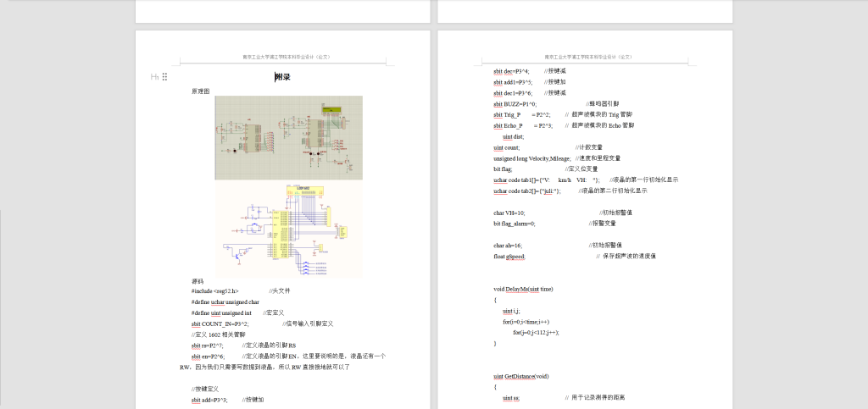Click the 'sbit add1=P3^5;' line
868x409 pixels.
click(x=513, y=82)
